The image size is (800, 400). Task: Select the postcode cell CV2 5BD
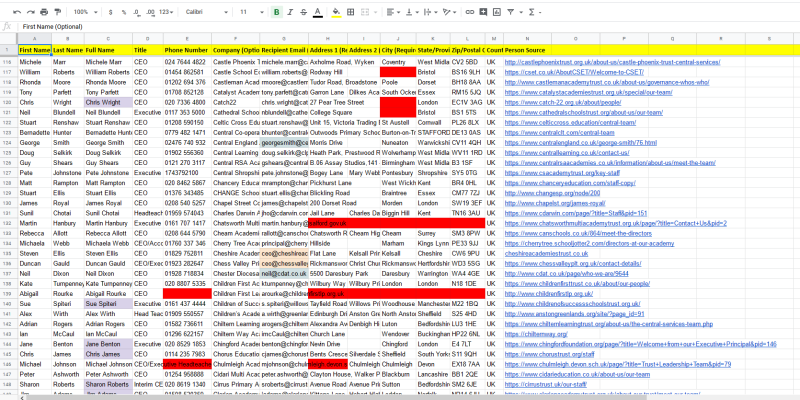(x=467, y=62)
